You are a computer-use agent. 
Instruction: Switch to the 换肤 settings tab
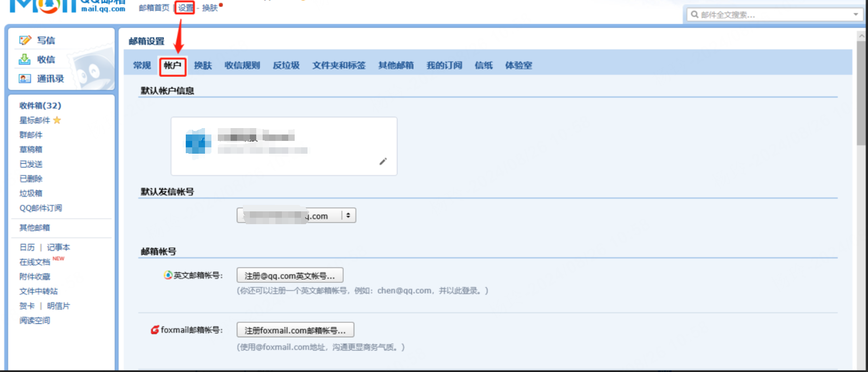pos(203,65)
